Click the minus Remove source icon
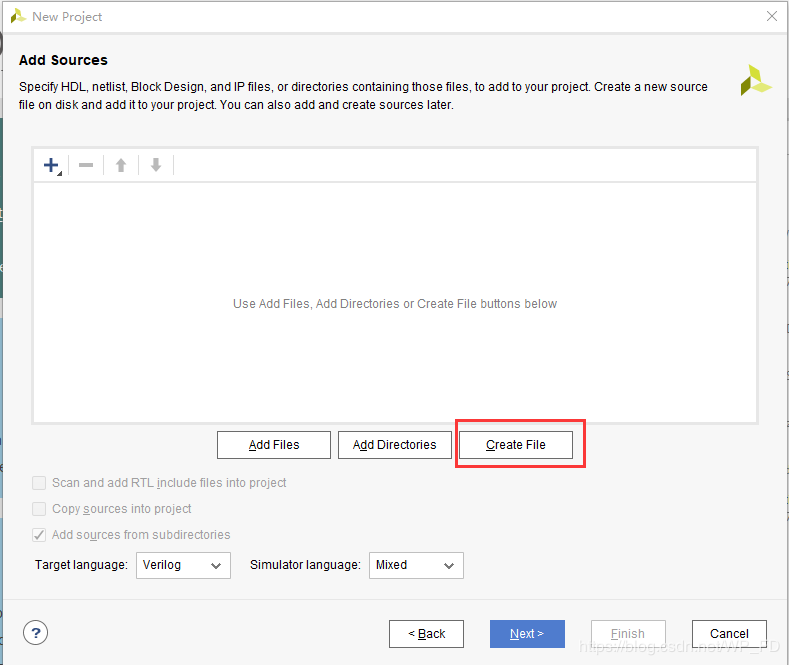The image size is (789, 665). (86, 165)
